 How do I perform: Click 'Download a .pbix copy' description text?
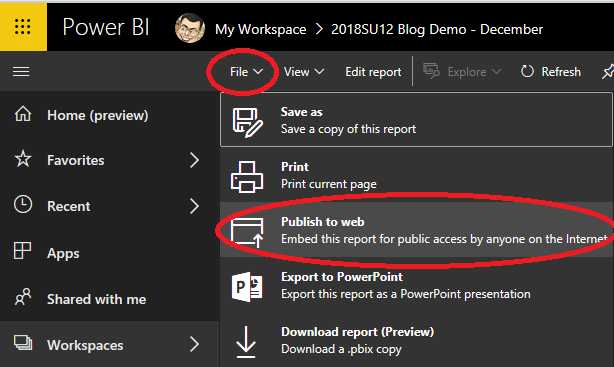click(x=341, y=349)
